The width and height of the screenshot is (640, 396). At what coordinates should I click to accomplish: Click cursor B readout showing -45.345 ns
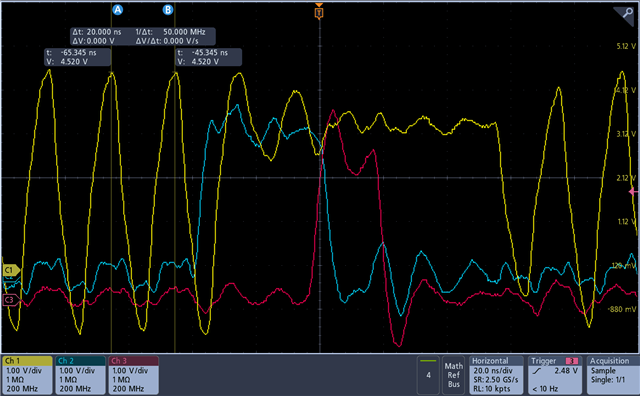pos(209,57)
